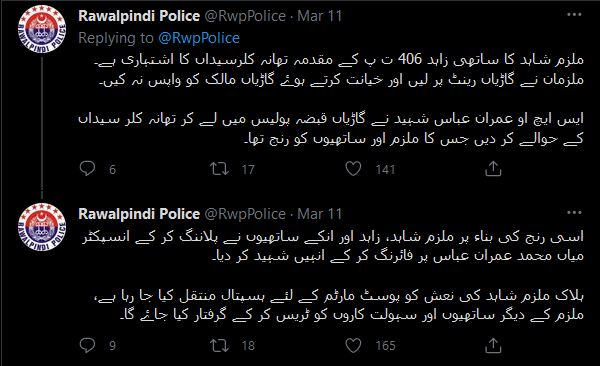Image resolution: width=600 pixels, height=366 pixels.
Task: Select the @RwpPolice handle on the first tweet
Action: (x=245, y=16)
